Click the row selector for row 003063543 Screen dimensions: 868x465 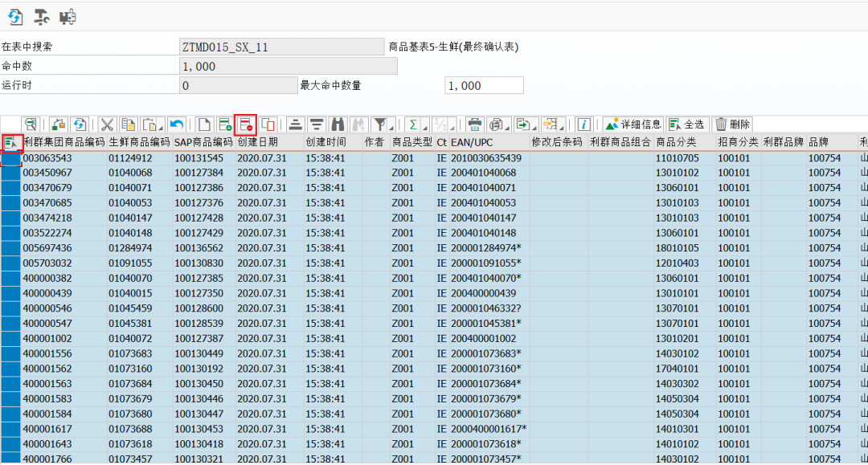10,158
